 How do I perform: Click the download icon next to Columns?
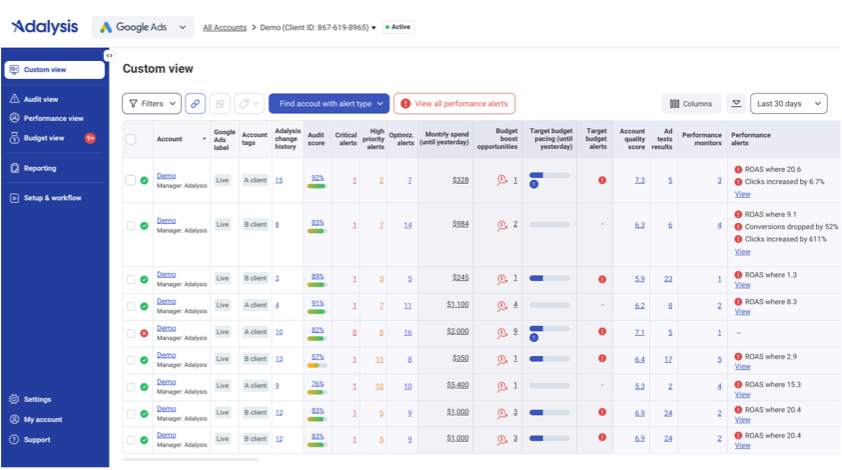coord(735,103)
